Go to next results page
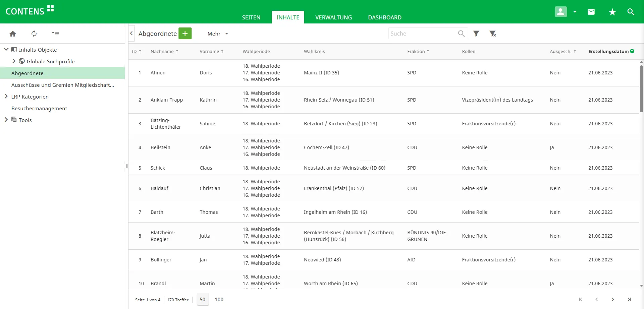Image resolution: width=644 pixels, height=309 pixels. [x=613, y=299]
